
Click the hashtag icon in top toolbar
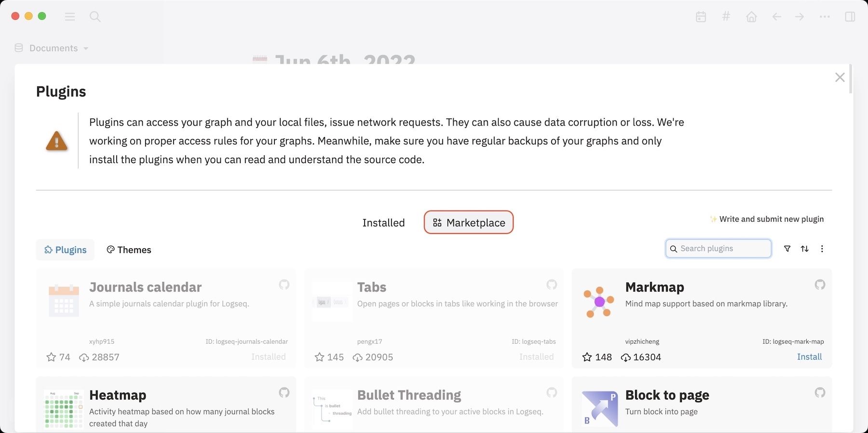[726, 17]
